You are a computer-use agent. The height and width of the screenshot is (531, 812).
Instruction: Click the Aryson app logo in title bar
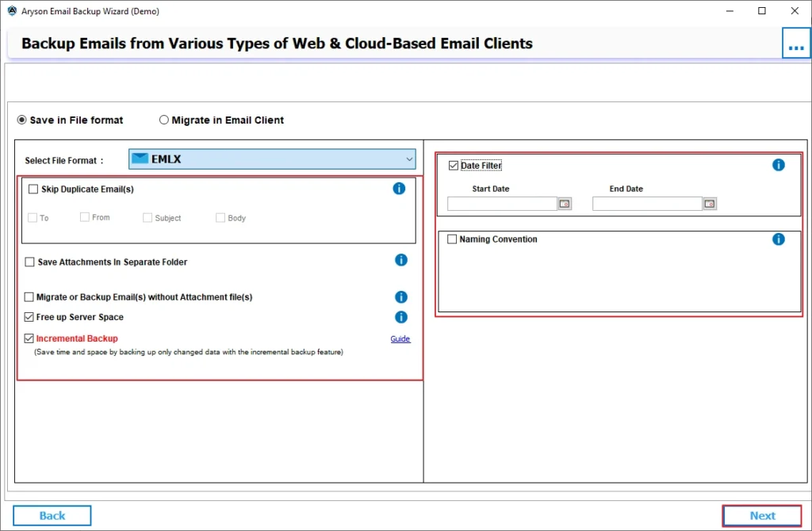[12, 11]
